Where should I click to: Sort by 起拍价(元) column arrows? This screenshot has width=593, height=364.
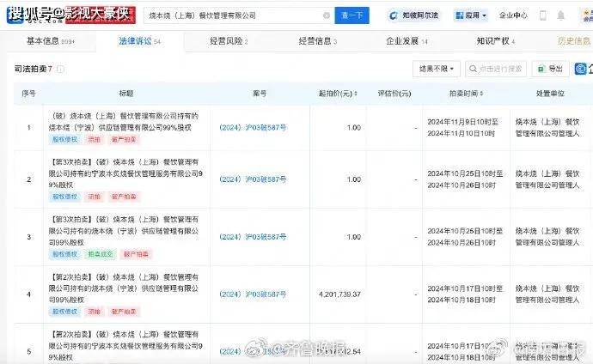coord(356,94)
